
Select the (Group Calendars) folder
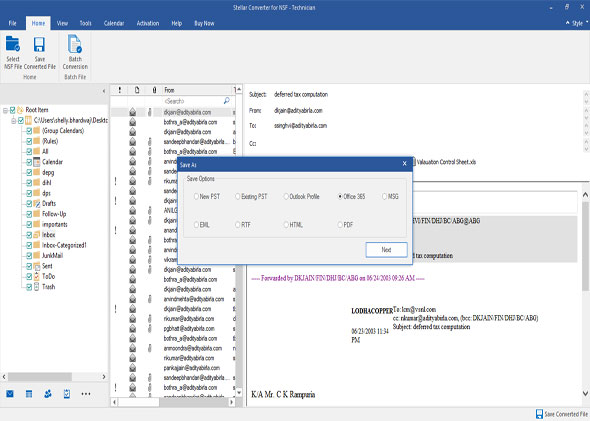tap(63, 131)
